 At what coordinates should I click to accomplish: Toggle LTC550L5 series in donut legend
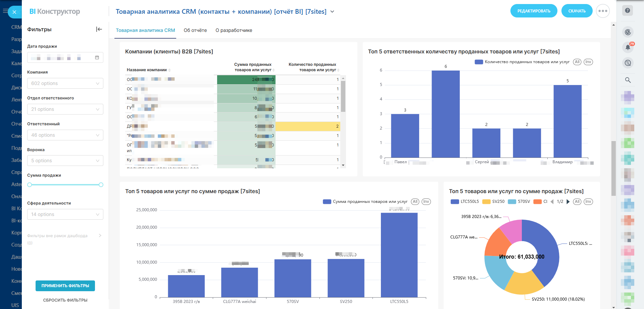465,202
